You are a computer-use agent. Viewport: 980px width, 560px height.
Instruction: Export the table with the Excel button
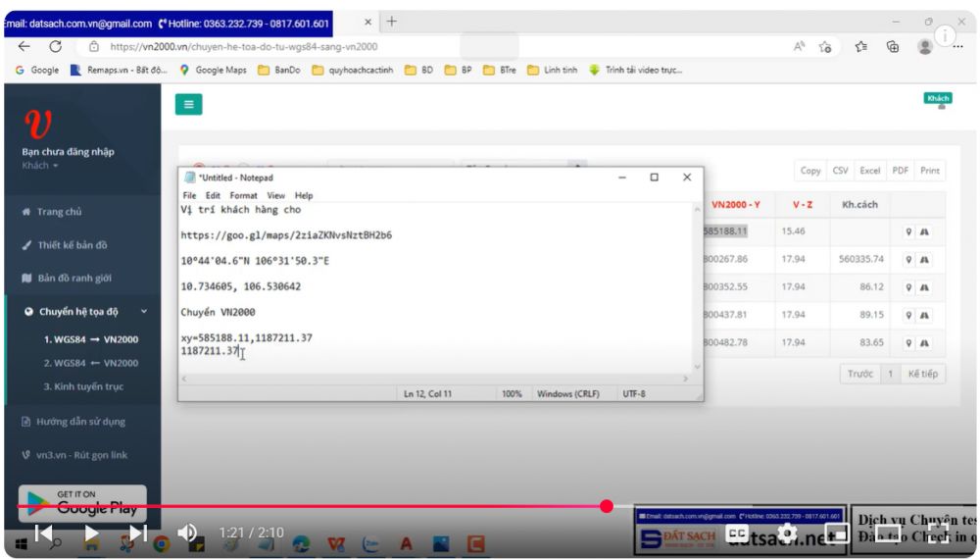(x=869, y=171)
